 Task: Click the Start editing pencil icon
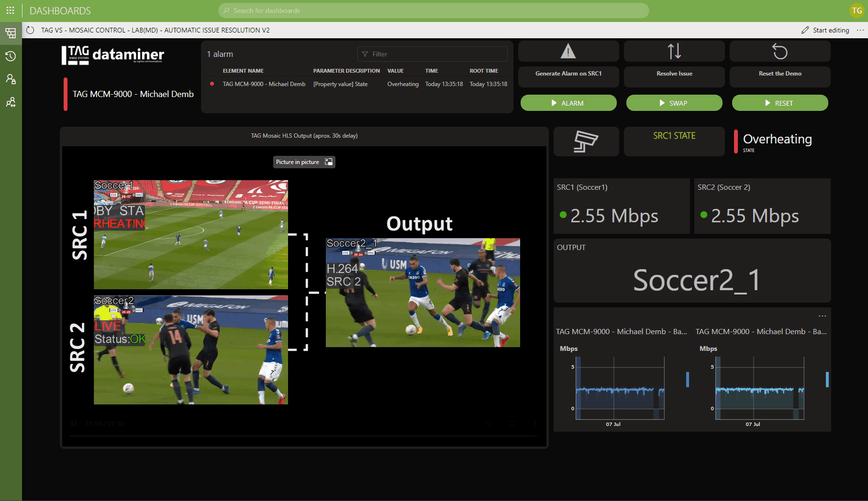tap(805, 30)
